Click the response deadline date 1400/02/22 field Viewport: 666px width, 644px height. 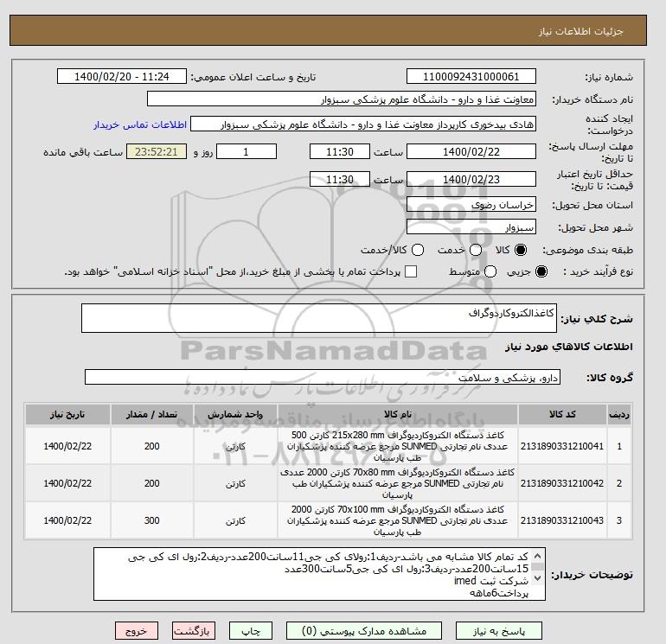pyautogui.click(x=471, y=151)
